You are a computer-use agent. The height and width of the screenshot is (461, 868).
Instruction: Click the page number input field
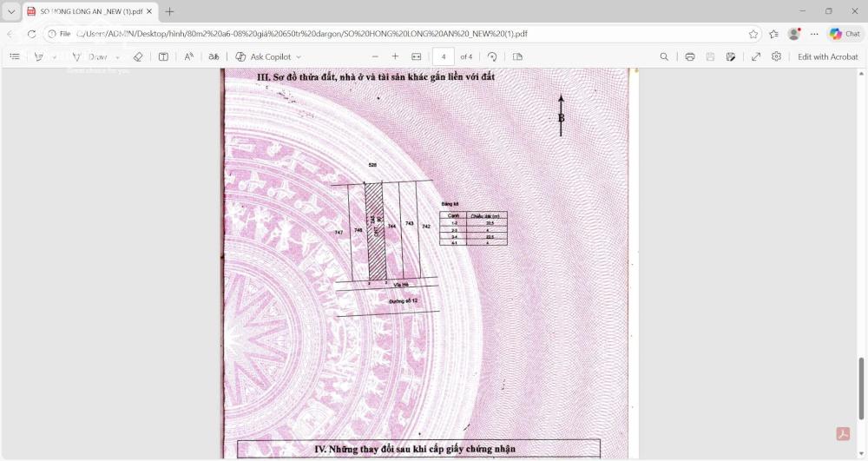tap(443, 56)
